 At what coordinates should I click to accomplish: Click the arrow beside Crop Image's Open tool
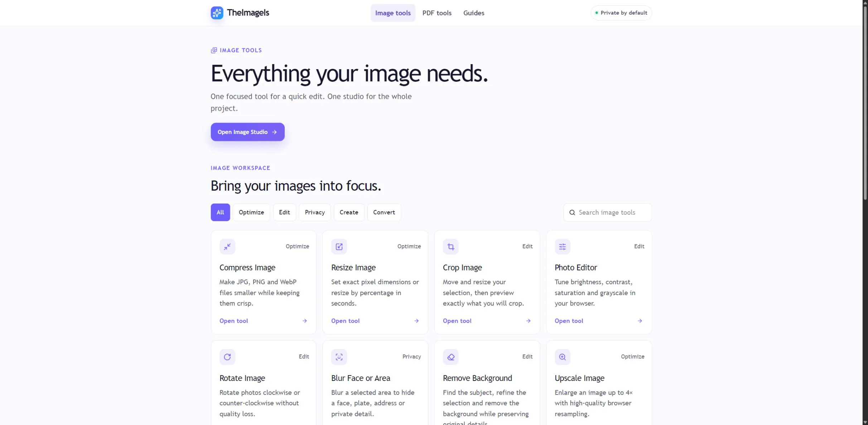[528, 321]
